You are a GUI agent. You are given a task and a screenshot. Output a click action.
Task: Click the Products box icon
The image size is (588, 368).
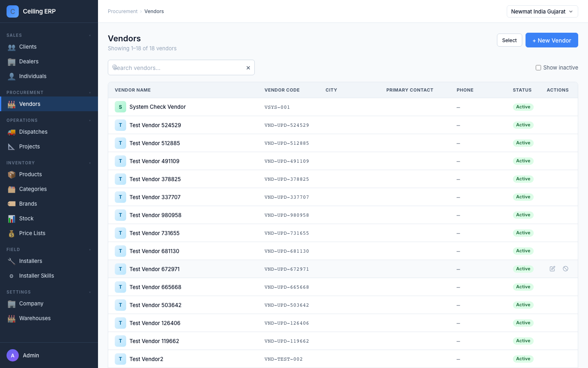[11, 175]
